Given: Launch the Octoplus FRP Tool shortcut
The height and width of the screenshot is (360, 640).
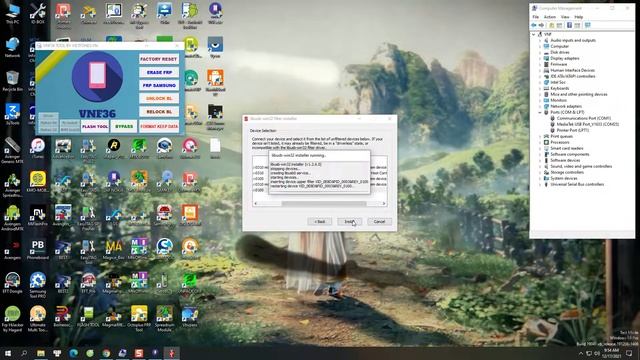Looking at the screenshot, I should point(139,319).
